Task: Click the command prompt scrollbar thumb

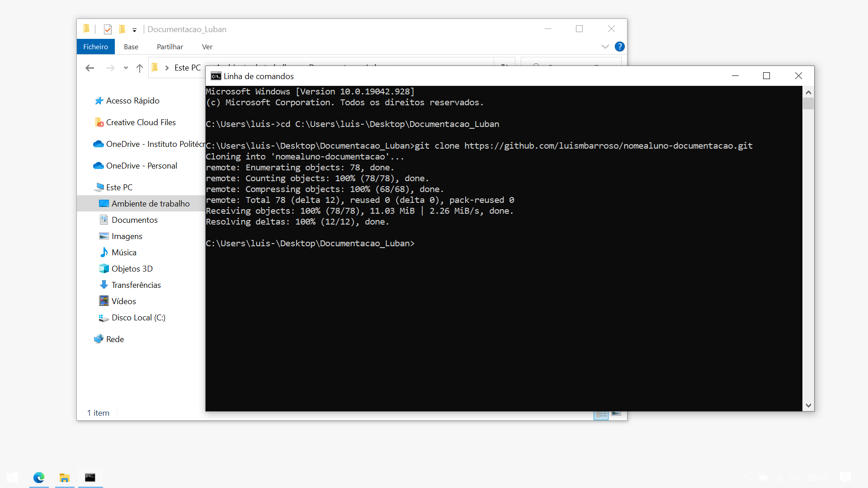Action: [808, 103]
